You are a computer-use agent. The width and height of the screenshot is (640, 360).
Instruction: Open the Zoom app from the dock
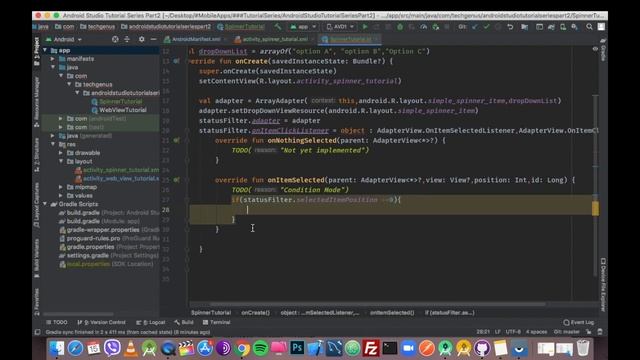click(x=408, y=348)
